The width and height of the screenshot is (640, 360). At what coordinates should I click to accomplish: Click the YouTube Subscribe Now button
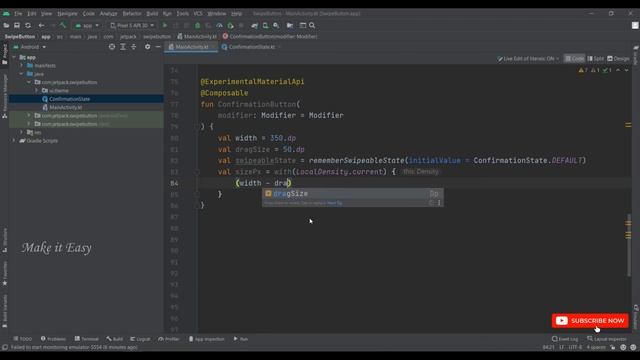click(x=590, y=321)
